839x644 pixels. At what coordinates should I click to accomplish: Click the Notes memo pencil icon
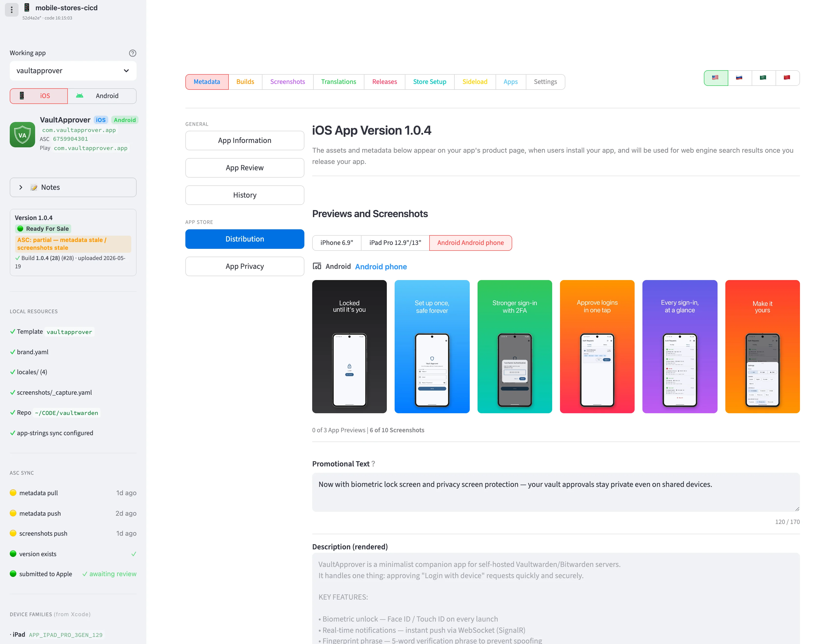click(x=34, y=187)
